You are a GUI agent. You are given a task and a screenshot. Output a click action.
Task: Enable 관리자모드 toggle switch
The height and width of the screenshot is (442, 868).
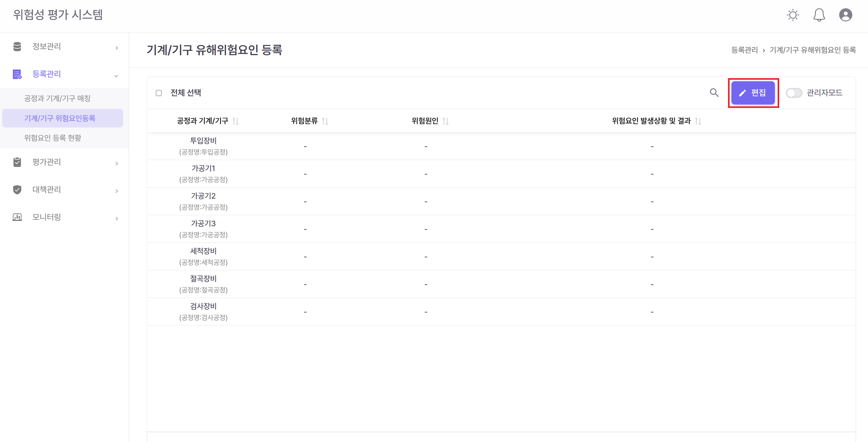794,93
